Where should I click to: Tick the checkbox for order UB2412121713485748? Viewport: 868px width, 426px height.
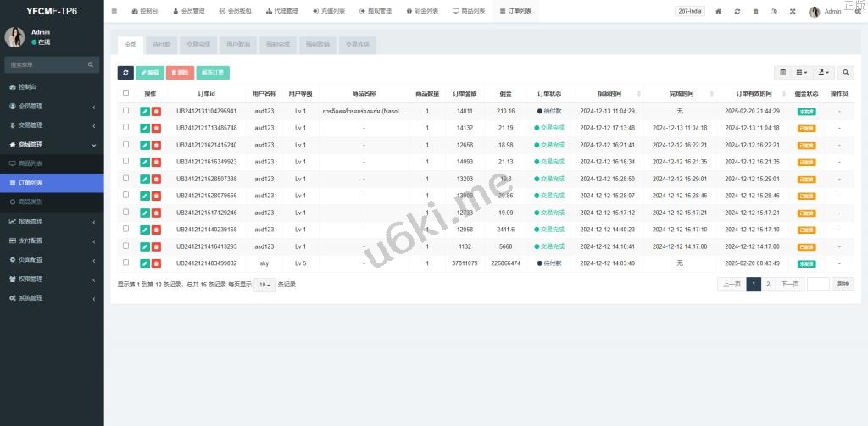(x=126, y=127)
